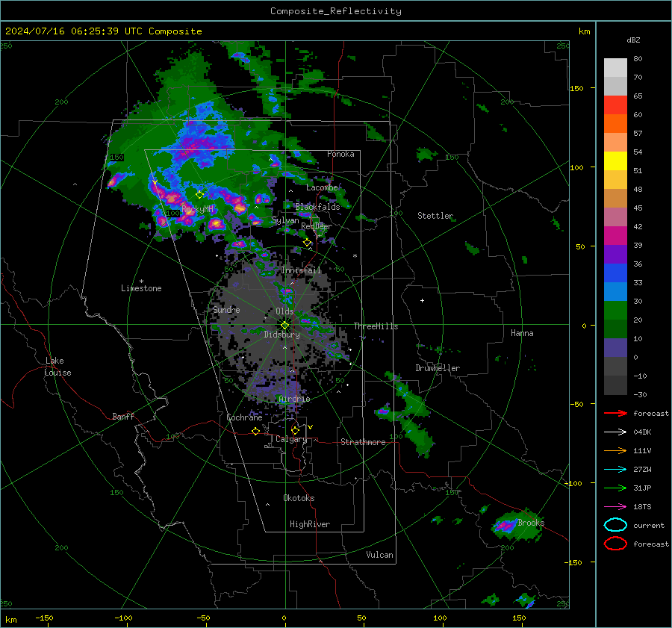Select the lightest gray 80 dBZ swatch
Viewport: 672px width, 628px height.
click(x=615, y=68)
